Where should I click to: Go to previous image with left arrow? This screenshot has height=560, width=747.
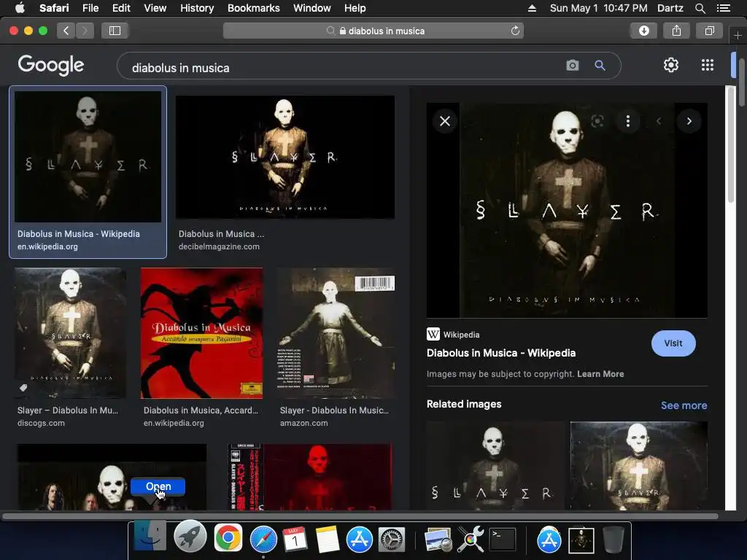point(659,121)
